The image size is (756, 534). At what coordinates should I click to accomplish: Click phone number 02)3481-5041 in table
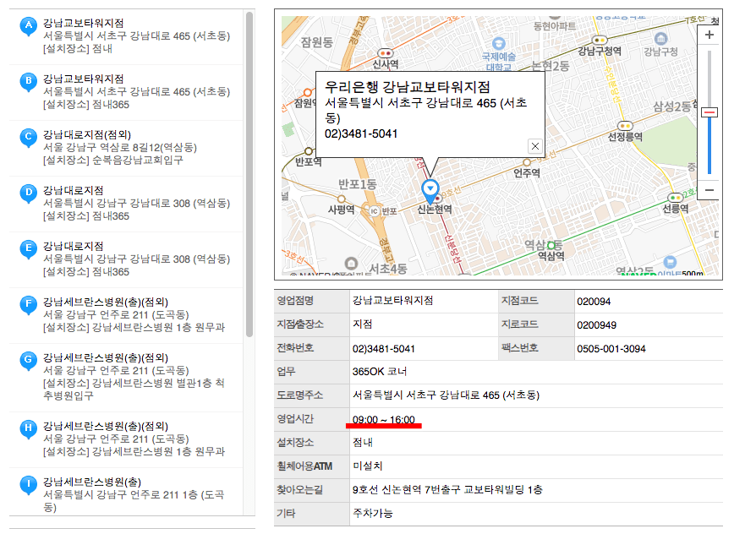tap(384, 349)
